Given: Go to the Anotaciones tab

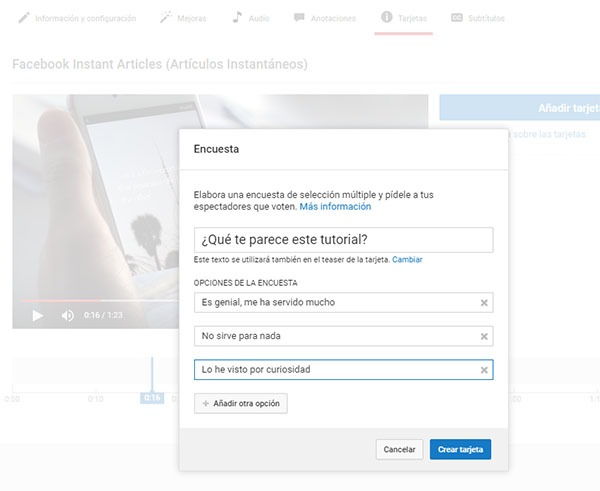Looking at the screenshot, I should (327, 18).
